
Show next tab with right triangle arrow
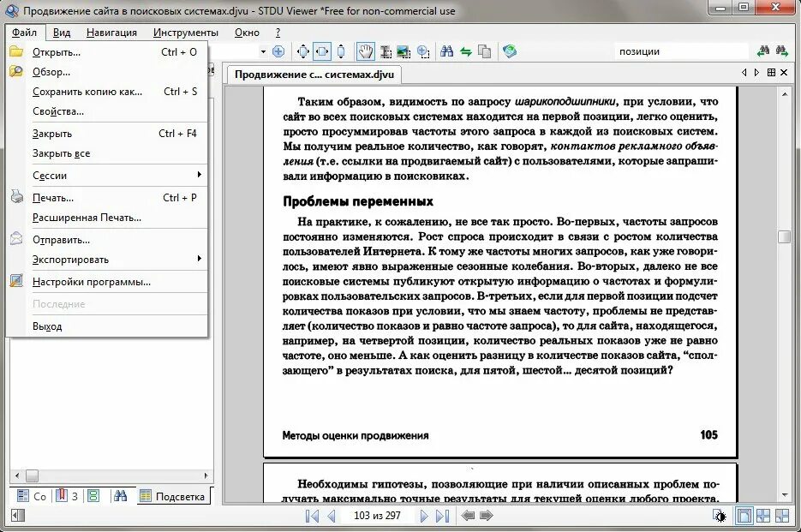point(756,73)
